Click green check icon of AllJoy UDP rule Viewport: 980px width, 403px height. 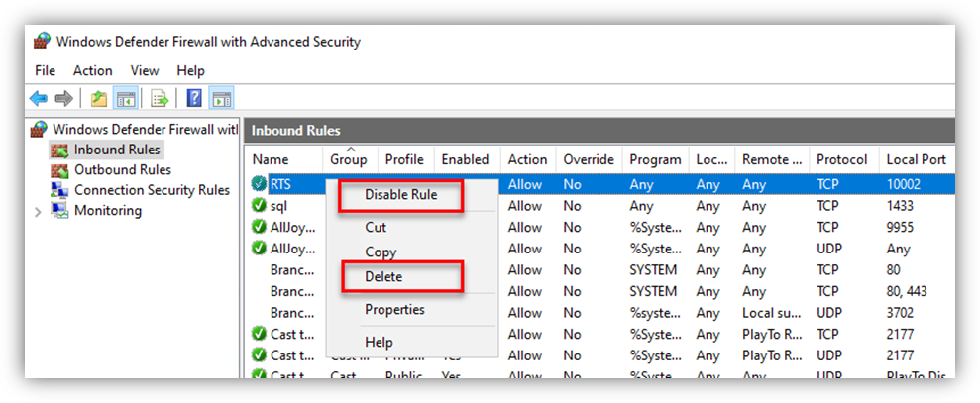[259, 249]
